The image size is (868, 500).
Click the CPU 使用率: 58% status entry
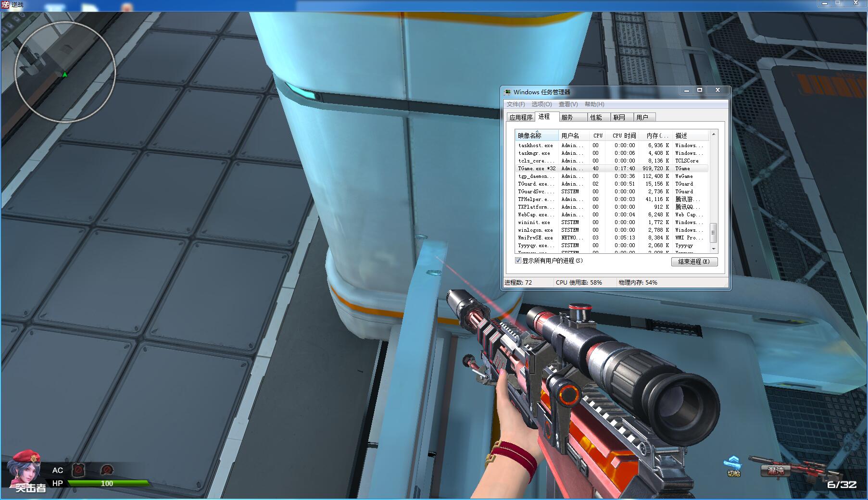[579, 283]
